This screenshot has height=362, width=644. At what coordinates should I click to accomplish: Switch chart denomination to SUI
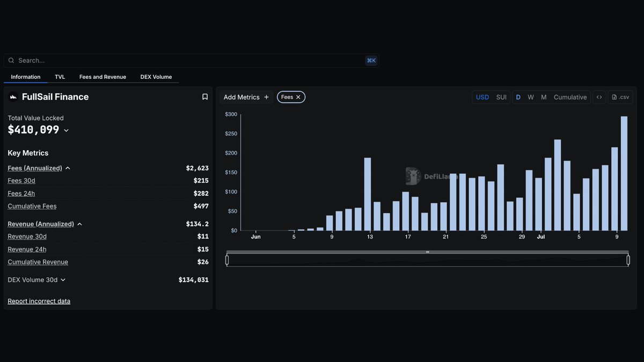click(x=501, y=97)
